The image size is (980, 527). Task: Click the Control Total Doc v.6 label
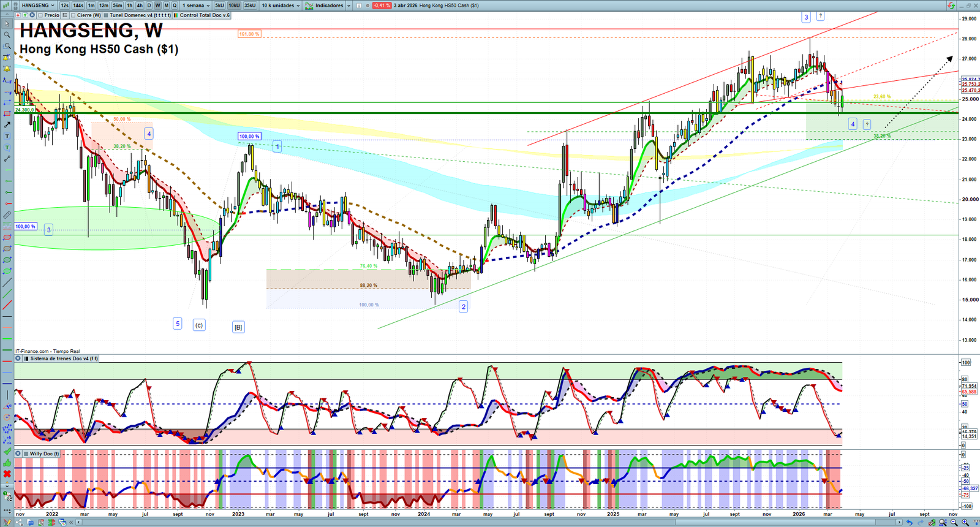[205, 15]
